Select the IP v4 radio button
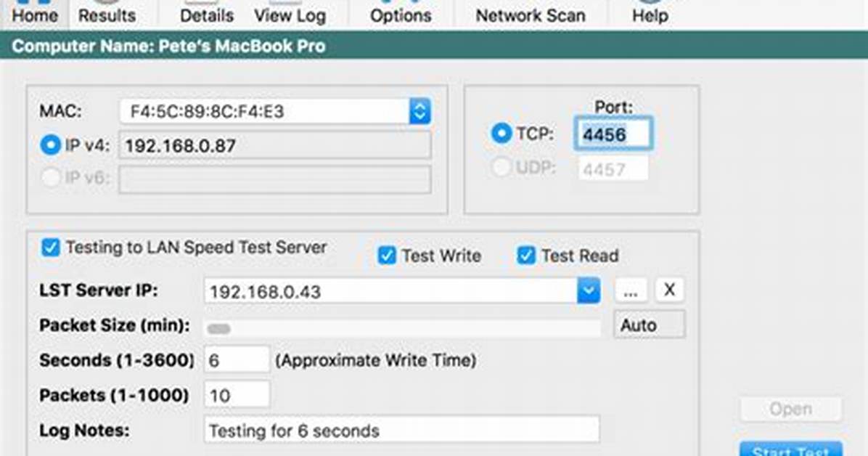The height and width of the screenshot is (456, 868). pos(50,145)
